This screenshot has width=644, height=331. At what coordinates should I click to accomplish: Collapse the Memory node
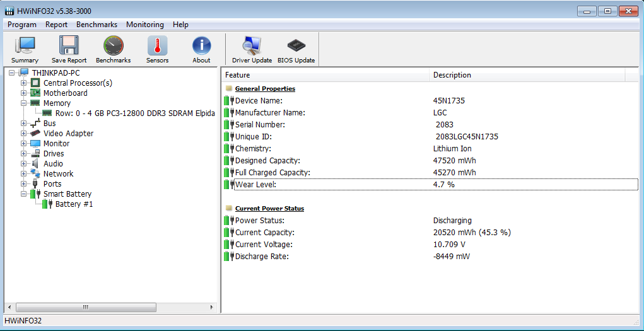point(23,103)
